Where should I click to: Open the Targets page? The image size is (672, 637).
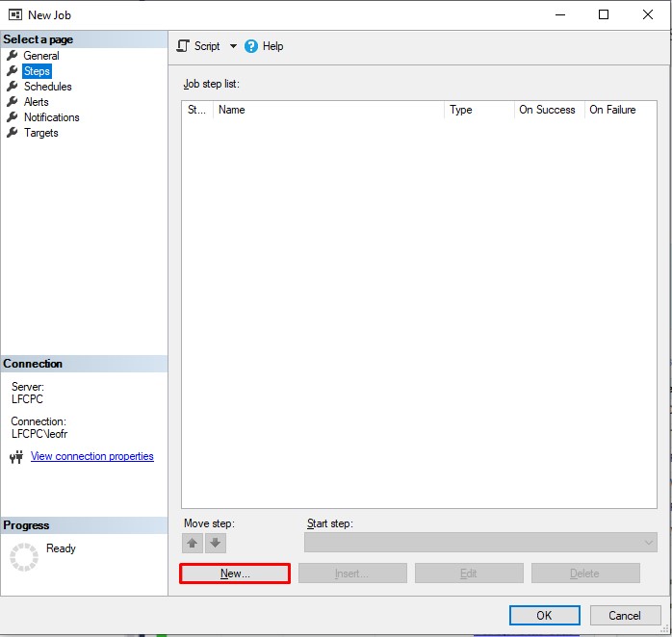(40, 133)
